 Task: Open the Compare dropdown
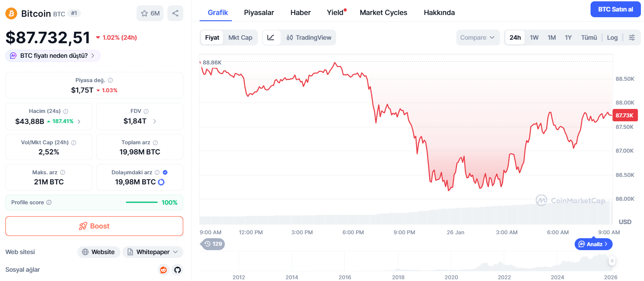click(x=478, y=37)
